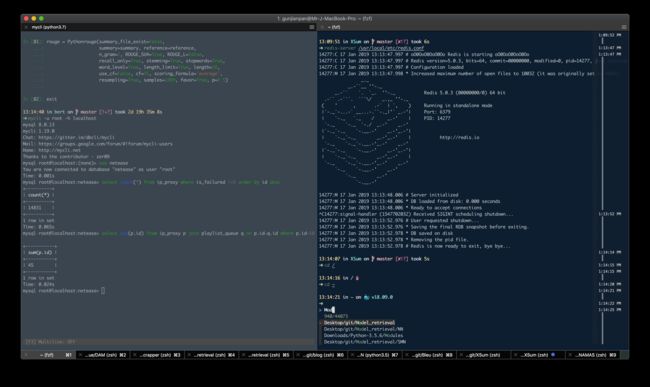Open the groups.google.com mycli-users mail link
The height and width of the screenshot is (387, 650).
106,144
